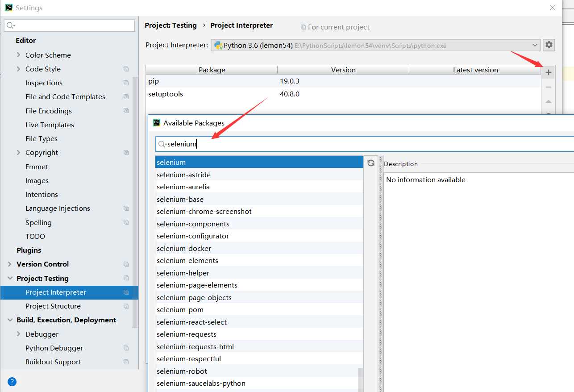Screen dimensions: 574x392
Task: Click the Settings search input field
Action: (70, 25)
